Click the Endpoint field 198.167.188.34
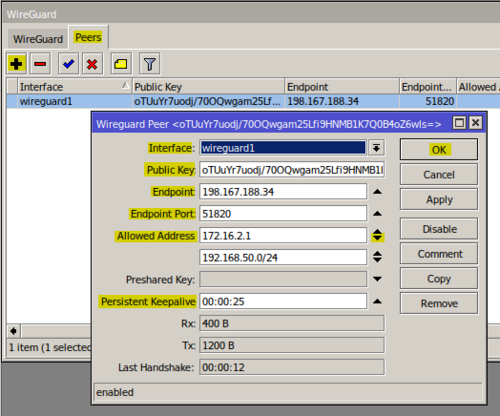 pyautogui.click(x=283, y=192)
